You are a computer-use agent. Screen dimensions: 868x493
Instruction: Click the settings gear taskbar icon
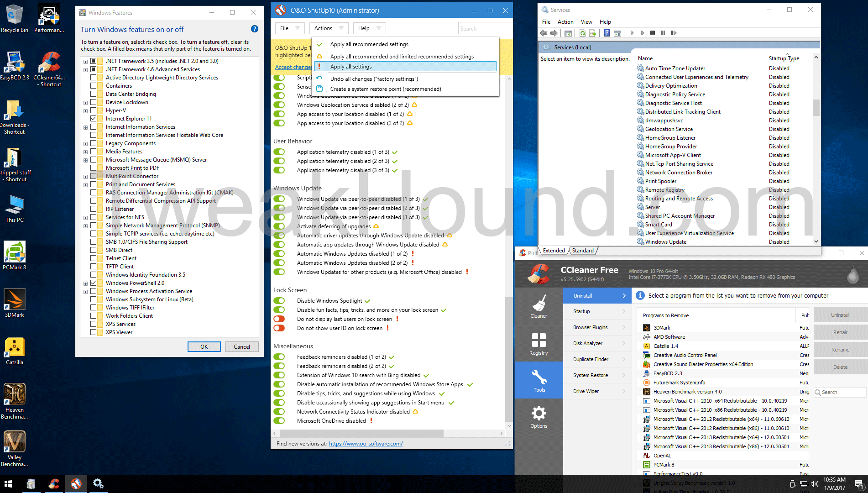coord(99,484)
